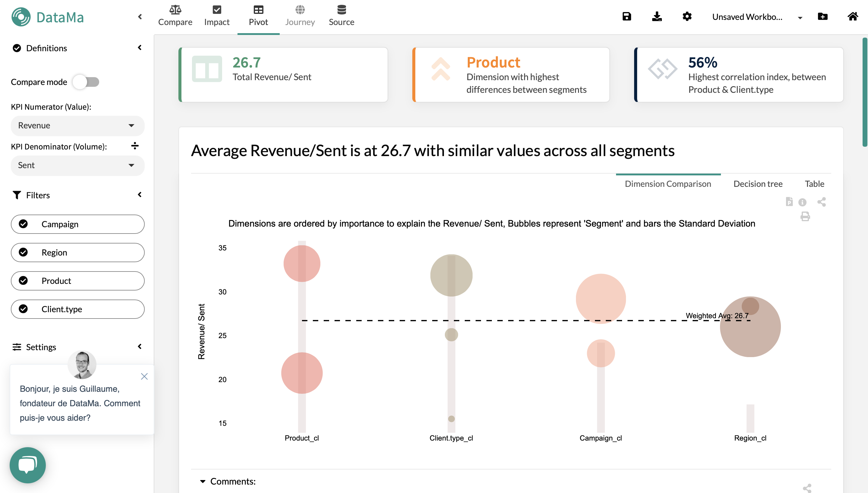
Task: Click the export file icon above chart
Action: pos(789,202)
